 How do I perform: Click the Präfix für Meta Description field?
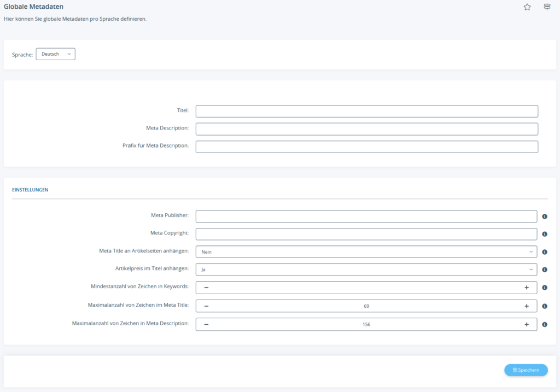pos(366,147)
